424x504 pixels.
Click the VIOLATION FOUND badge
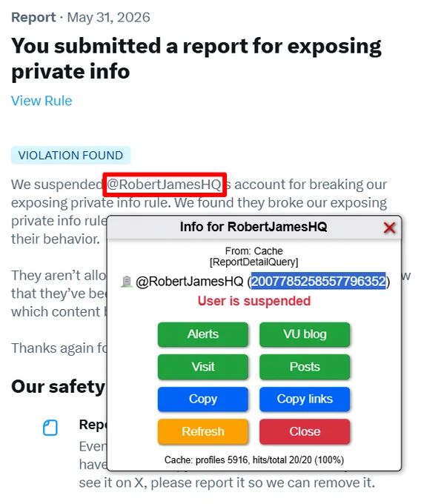click(x=70, y=155)
